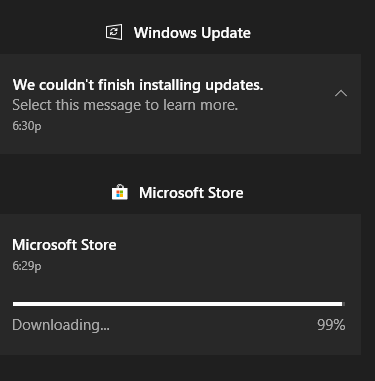Screen dimensions: 375x381
Task: Click the word "updates." in the bold notification title
Action: 234,86
